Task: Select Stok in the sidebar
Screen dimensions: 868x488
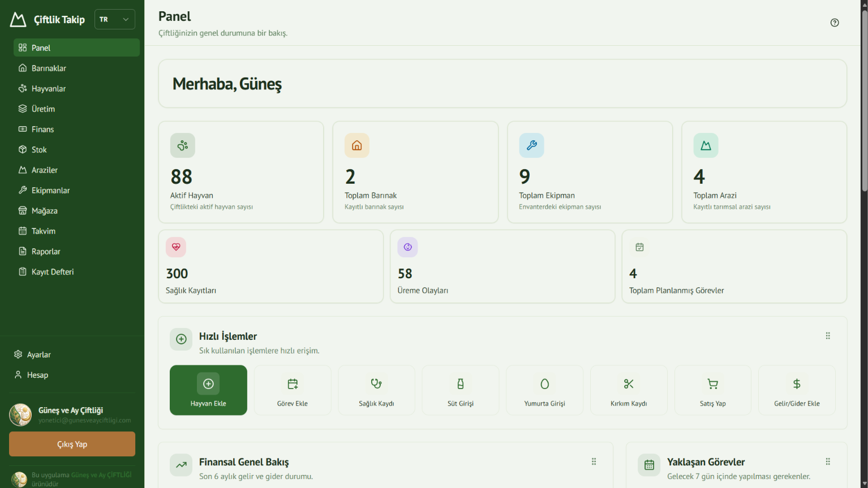Action: [x=76, y=149]
